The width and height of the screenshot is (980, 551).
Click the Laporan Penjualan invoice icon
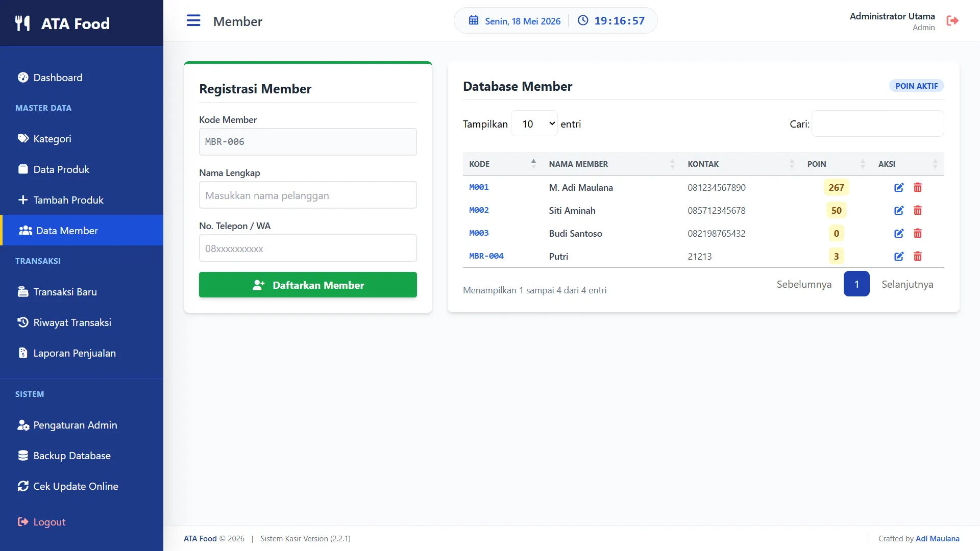coord(23,353)
